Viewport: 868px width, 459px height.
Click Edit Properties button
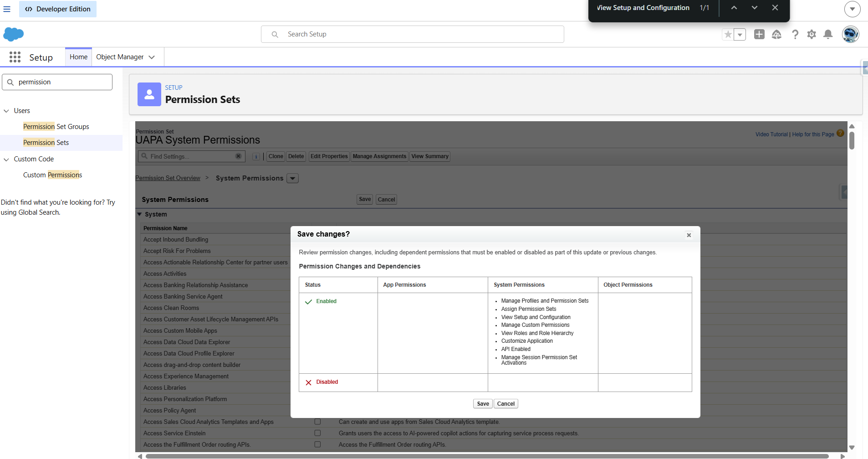tap(329, 156)
